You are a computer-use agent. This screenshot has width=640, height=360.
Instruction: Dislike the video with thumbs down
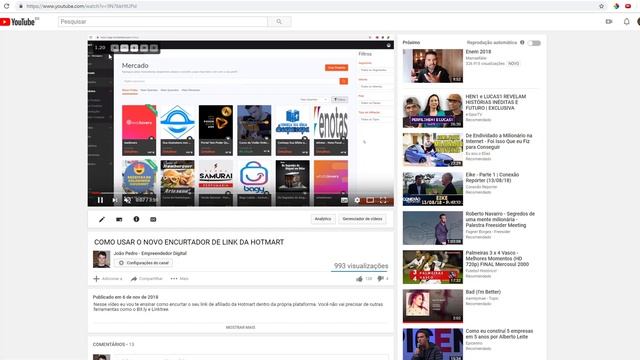380,279
